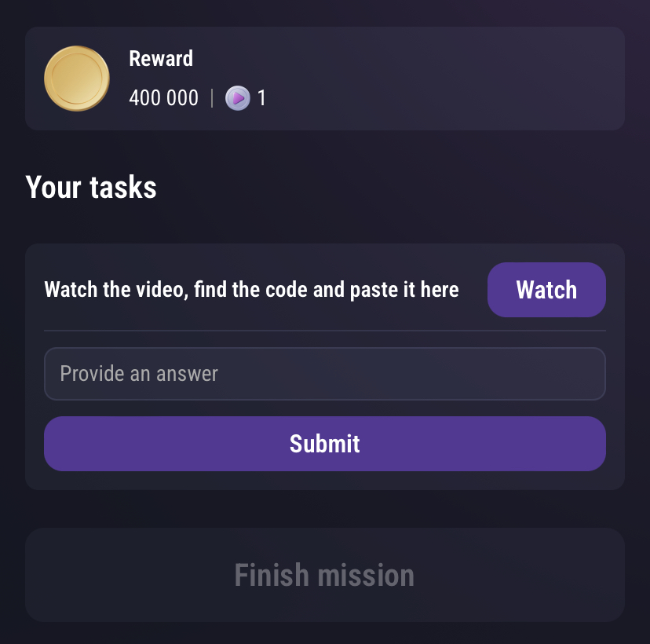650x644 pixels.
Task: Click the Reward heading text
Action: [161, 58]
